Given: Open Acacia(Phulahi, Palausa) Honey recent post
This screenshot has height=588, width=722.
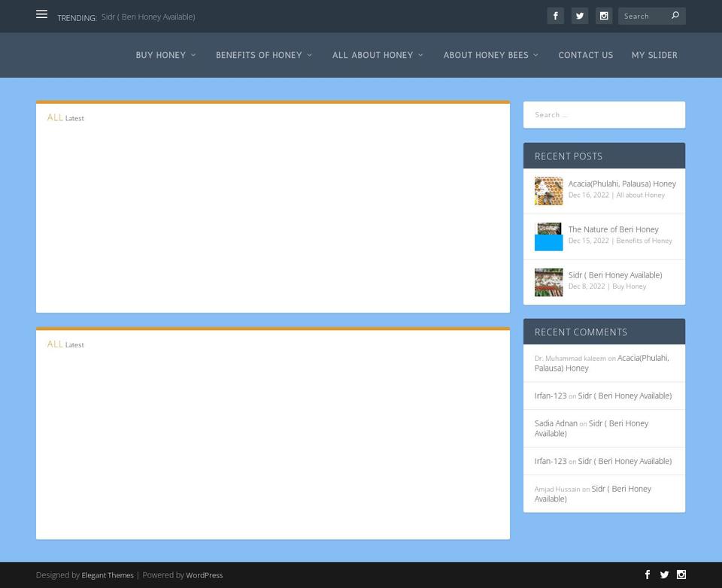Looking at the screenshot, I should (622, 183).
